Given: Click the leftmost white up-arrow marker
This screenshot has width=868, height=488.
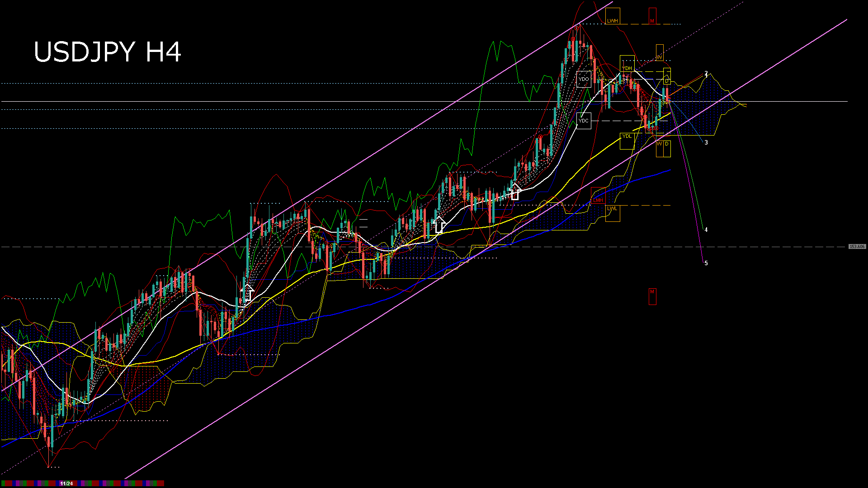Looking at the screenshot, I should (x=247, y=293).
